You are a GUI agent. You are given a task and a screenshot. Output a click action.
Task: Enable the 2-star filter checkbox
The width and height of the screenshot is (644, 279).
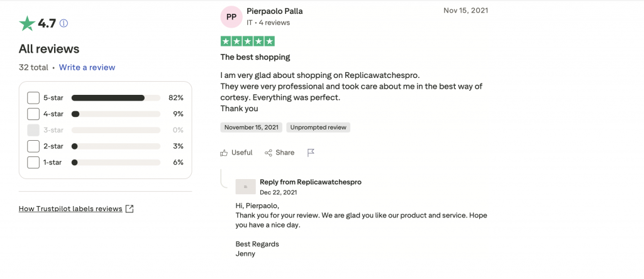click(33, 146)
